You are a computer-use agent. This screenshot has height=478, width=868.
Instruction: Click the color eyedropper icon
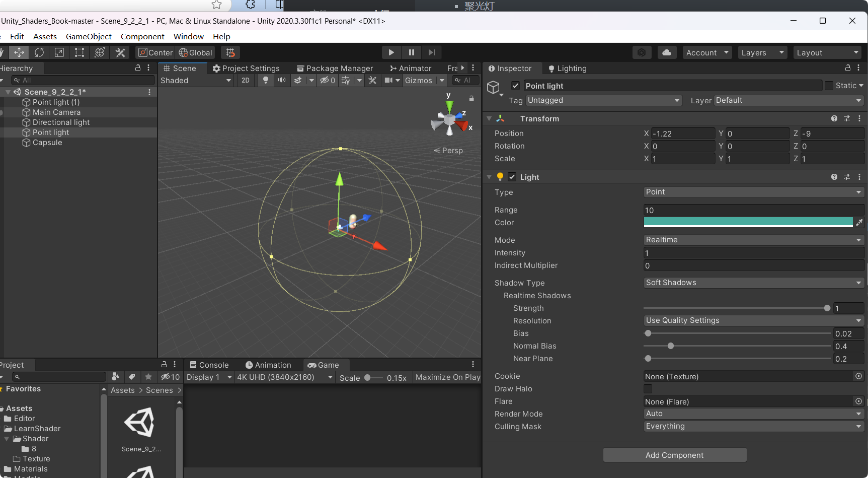[859, 222]
